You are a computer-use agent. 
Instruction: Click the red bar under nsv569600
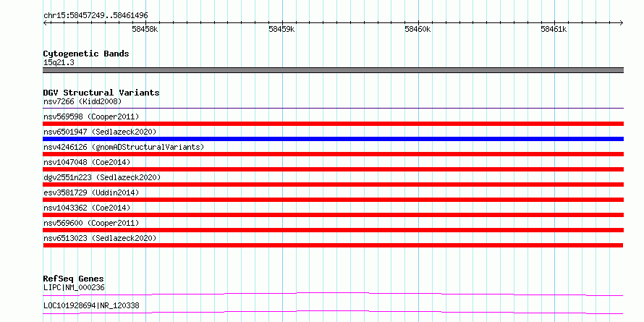(333, 230)
